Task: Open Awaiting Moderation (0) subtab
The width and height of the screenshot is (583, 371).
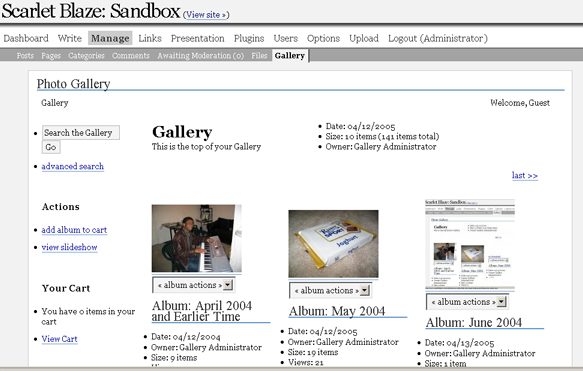Action: pyautogui.click(x=200, y=56)
